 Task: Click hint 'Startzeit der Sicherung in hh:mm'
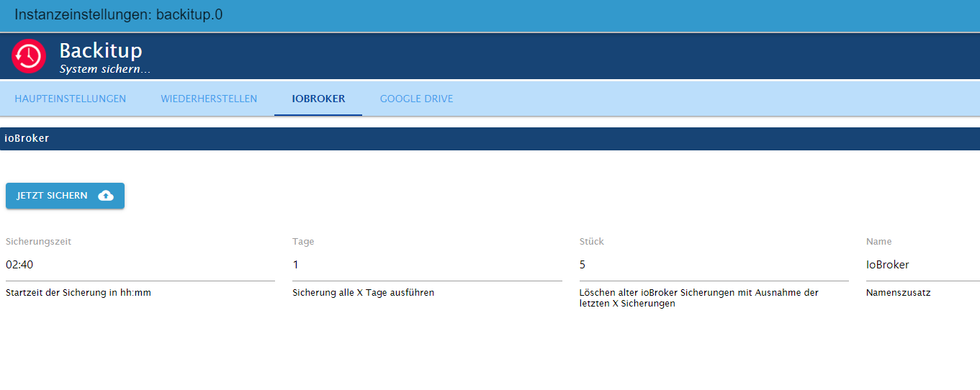pos(78,293)
